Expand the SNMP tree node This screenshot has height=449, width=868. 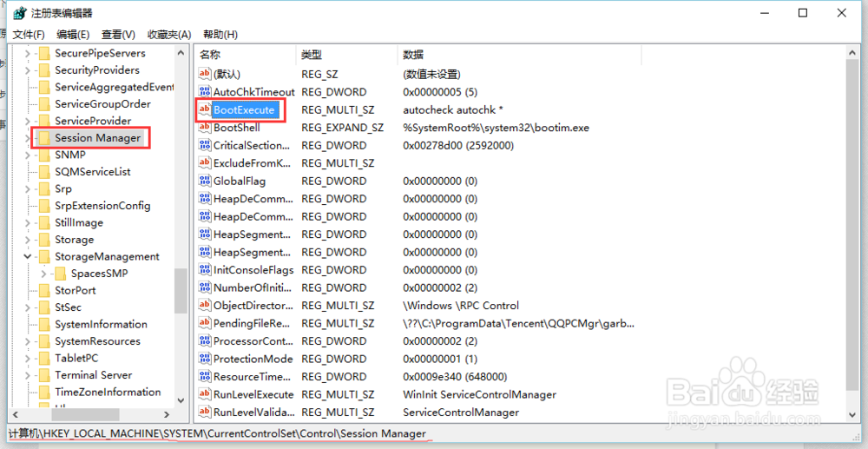[x=28, y=155]
